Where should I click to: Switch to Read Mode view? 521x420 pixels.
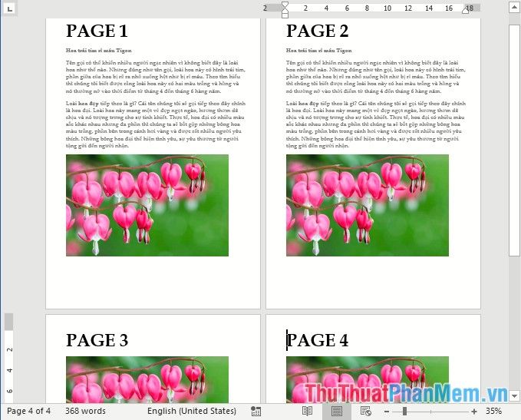[x=307, y=412]
